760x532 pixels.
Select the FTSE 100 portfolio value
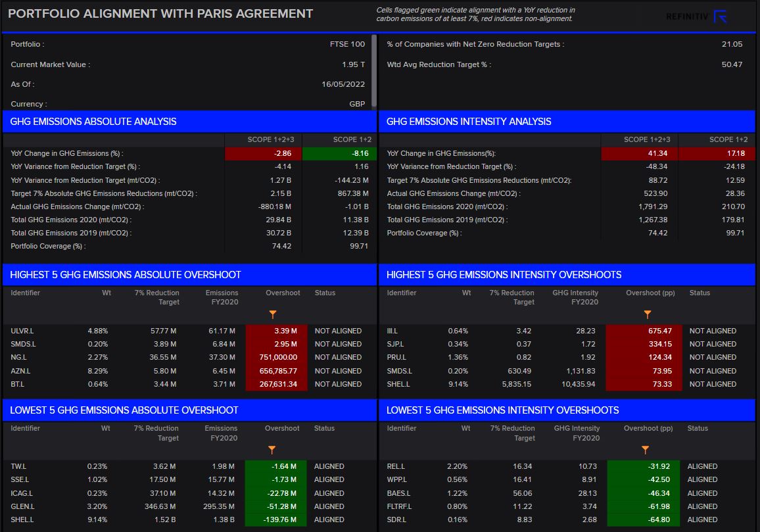tap(348, 44)
